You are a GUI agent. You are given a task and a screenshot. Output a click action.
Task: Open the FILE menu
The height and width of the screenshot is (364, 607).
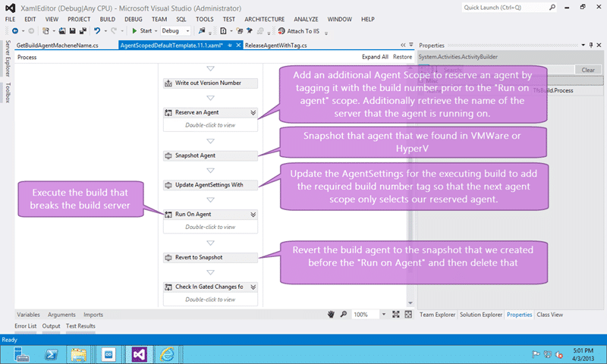(10, 19)
